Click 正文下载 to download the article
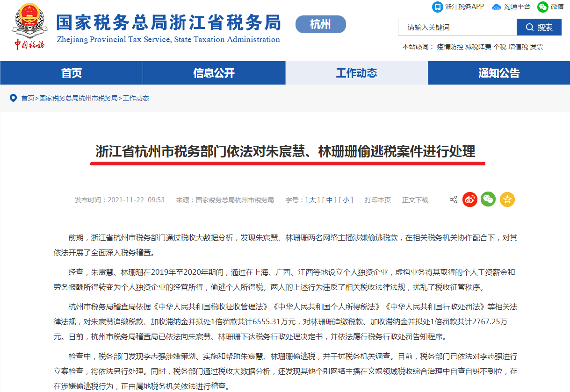This screenshot has width=570, height=392. [x=415, y=200]
